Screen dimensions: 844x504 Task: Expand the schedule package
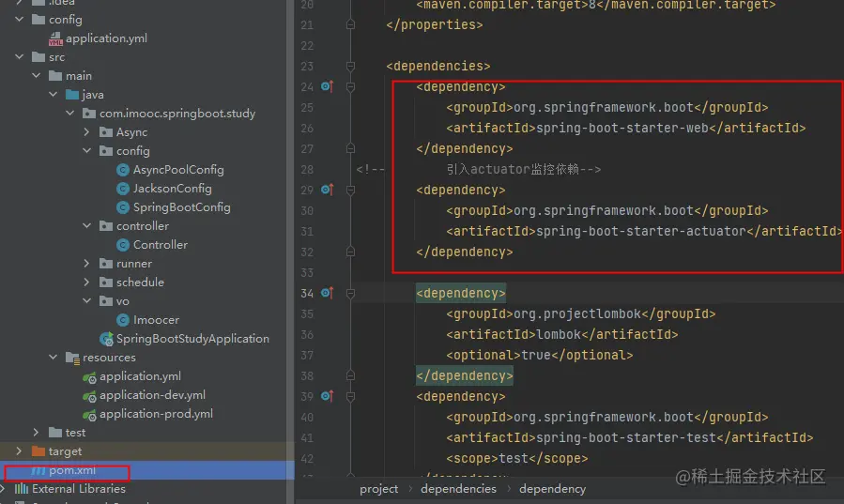pyautogui.click(x=86, y=282)
